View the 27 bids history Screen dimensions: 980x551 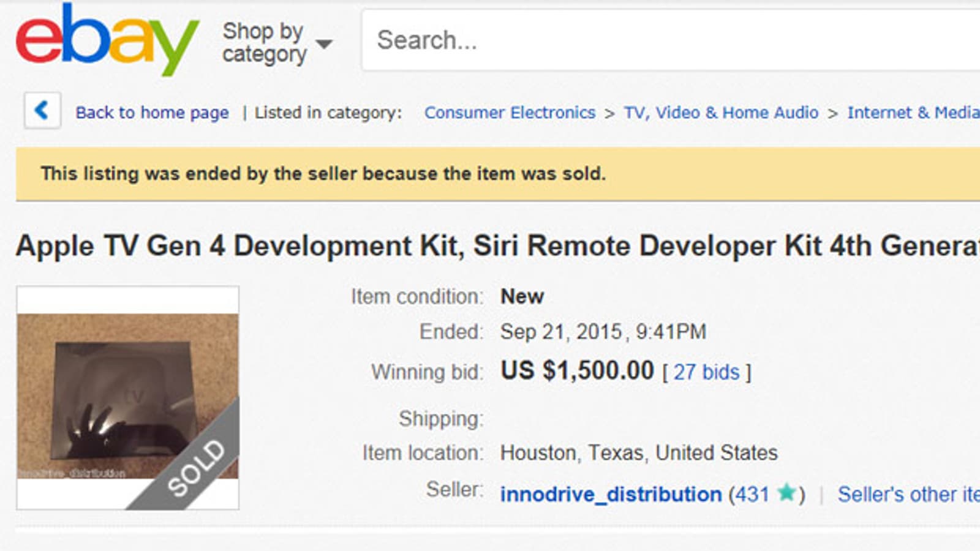pos(706,372)
